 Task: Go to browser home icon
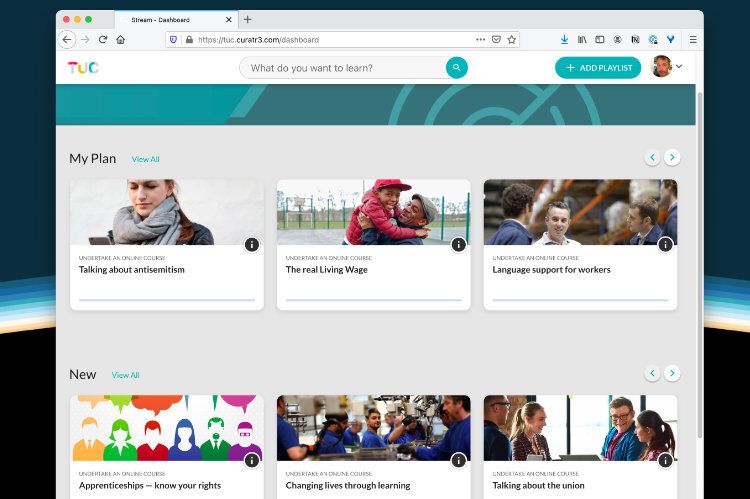[x=121, y=40]
